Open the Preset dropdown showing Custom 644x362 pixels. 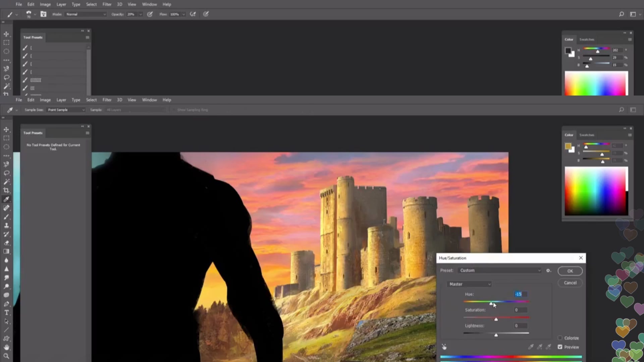[x=499, y=270]
